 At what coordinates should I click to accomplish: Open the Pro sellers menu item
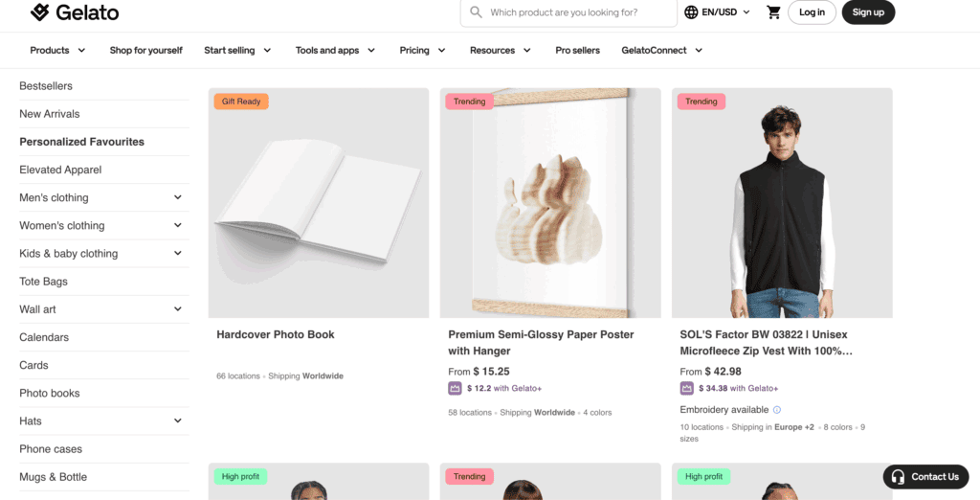[x=577, y=50]
